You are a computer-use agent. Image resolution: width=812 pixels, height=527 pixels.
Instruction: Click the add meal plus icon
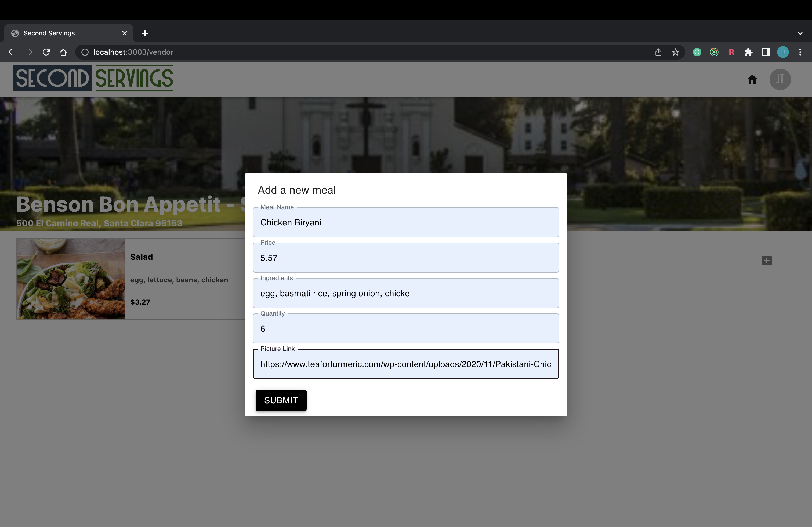click(767, 261)
